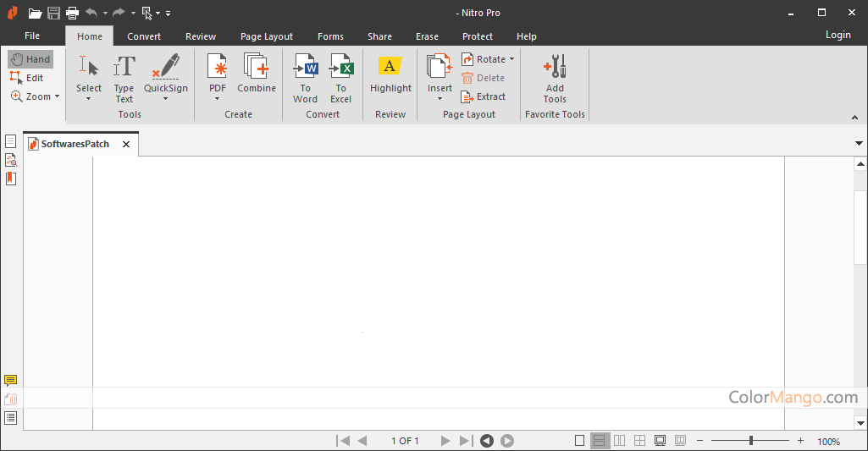Open the Bookmarks pane in left sidebar

coord(11,179)
